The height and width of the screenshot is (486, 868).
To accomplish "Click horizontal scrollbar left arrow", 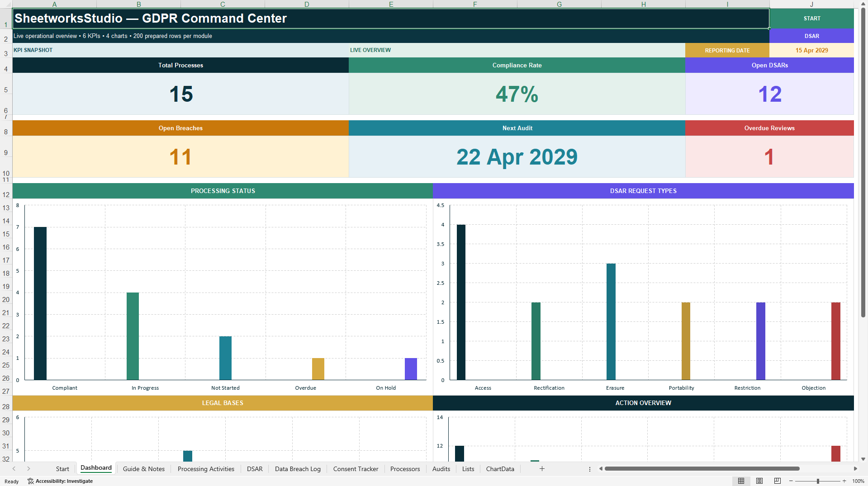I will [601, 469].
